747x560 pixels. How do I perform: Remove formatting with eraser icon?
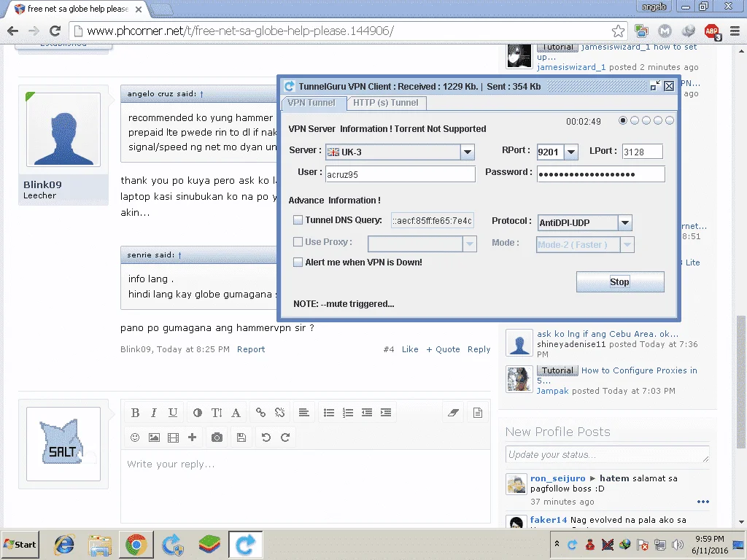pyautogui.click(x=453, y=413)
